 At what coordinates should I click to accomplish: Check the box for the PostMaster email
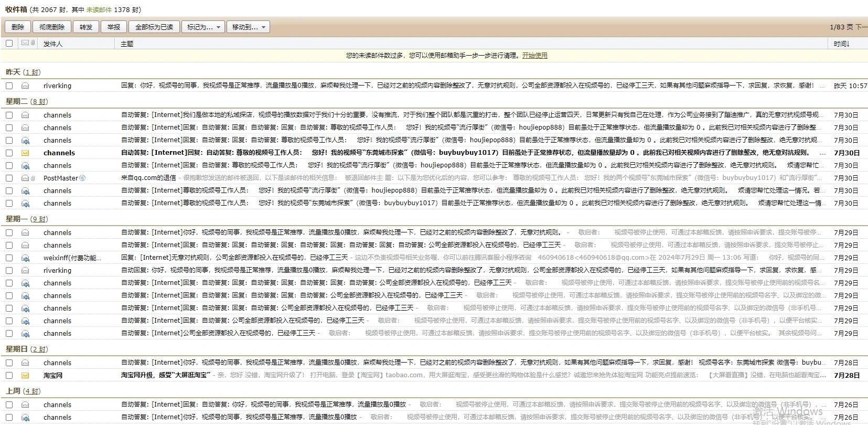pos(9,178)
